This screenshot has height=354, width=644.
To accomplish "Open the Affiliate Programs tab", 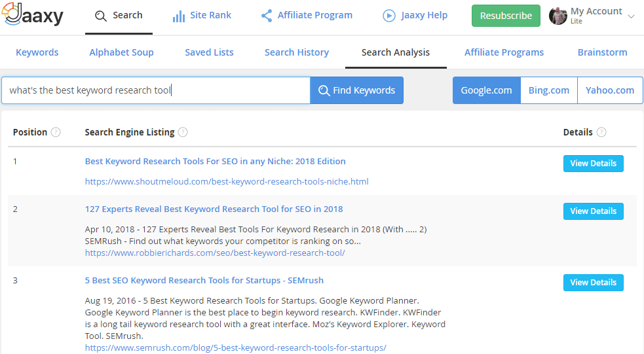I will tap(504, 52).
